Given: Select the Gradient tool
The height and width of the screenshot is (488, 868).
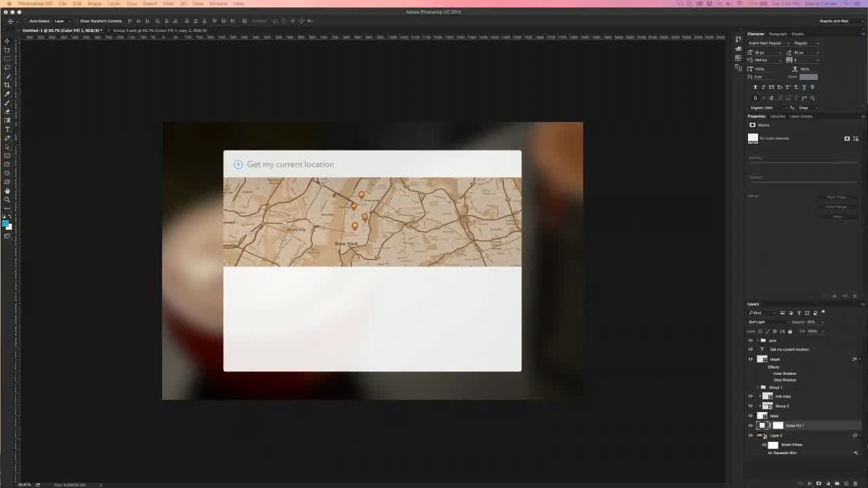Looking at the screenshot, I should click(x=7, y=120).
